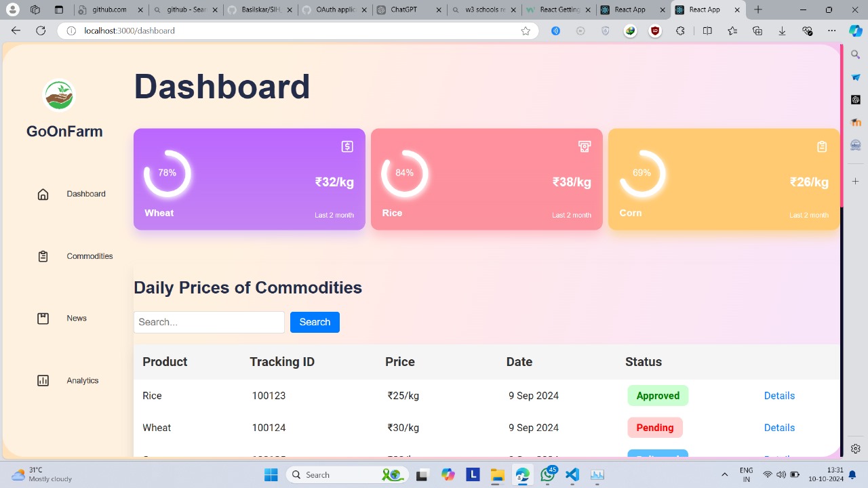Open Dashboard via home icon in sidebar

pyautogui.click(x=43, y=195)
